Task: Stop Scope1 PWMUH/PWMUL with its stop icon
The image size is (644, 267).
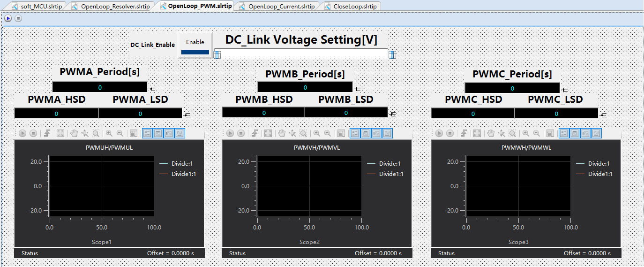Action: [x=33, y=133]
